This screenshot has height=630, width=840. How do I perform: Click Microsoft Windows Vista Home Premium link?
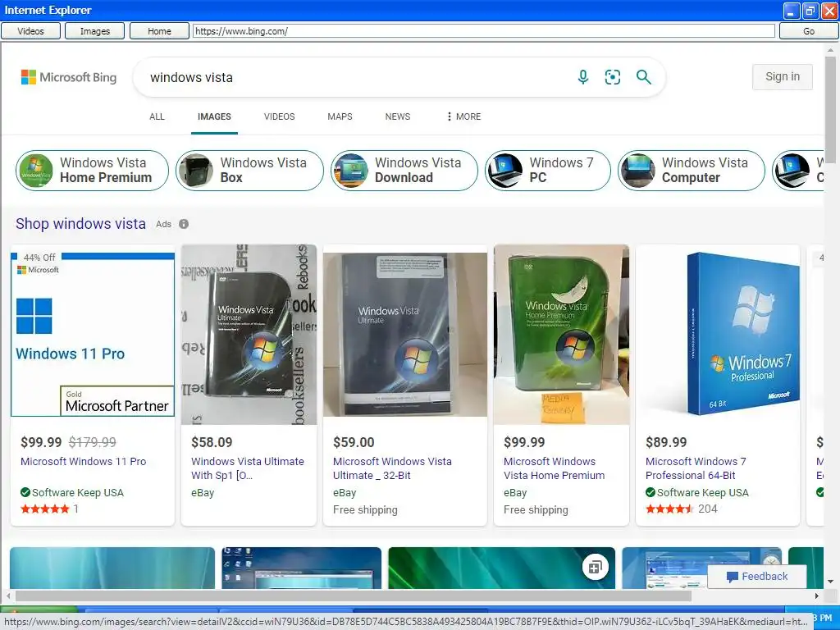tap(554, 468)
